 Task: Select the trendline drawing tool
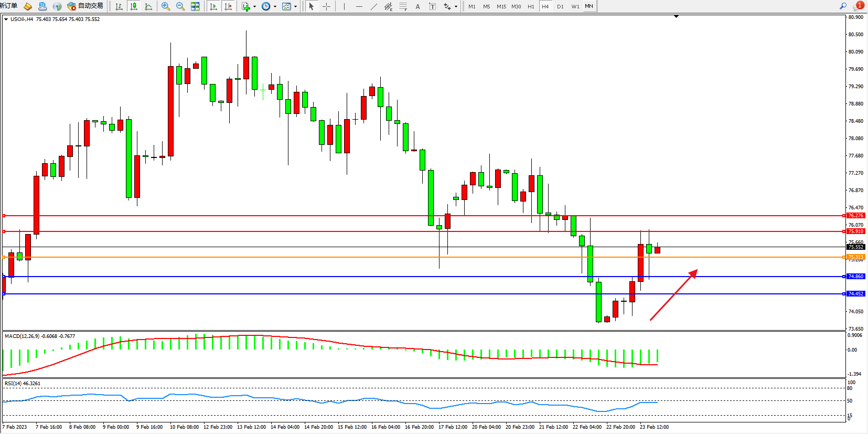point(373,6)
